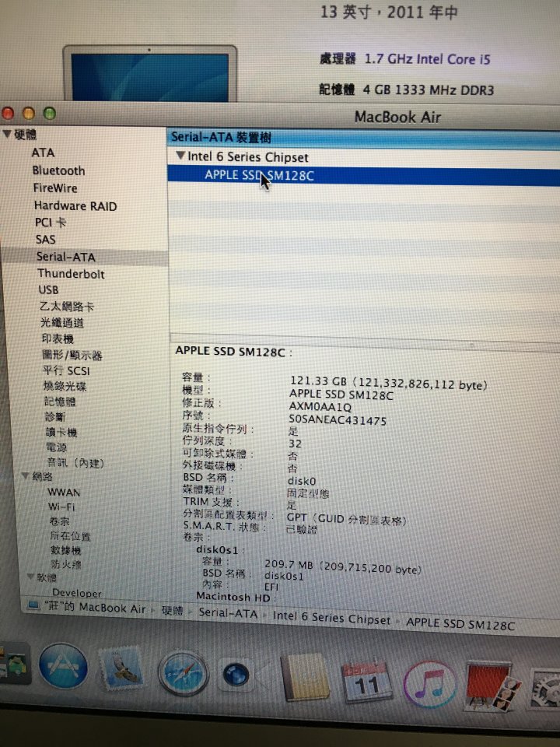
Task: Open the Contacts book dock icon
Action: [x=305, y=678]
